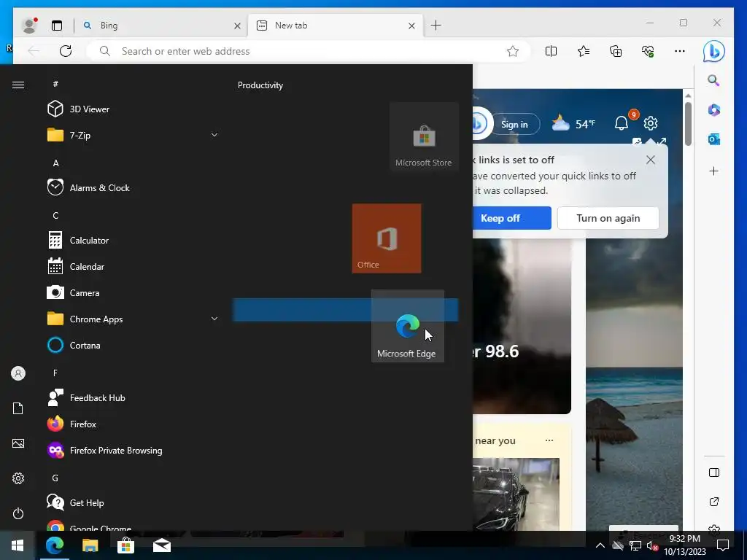Click the Microsoft Edge tile
This screenshot has height=560, width=747.
coord(407,326)
